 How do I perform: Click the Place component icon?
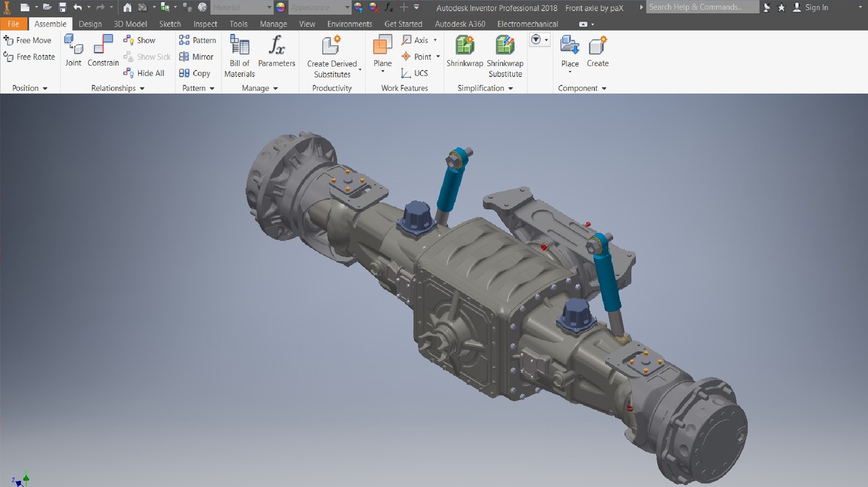point(570,45)
